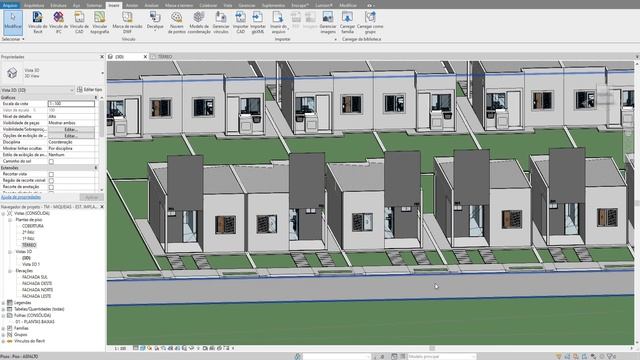
Task: Switch to the TÉRREO view tab
Action: pyautogui.click(x=165, y=57)
